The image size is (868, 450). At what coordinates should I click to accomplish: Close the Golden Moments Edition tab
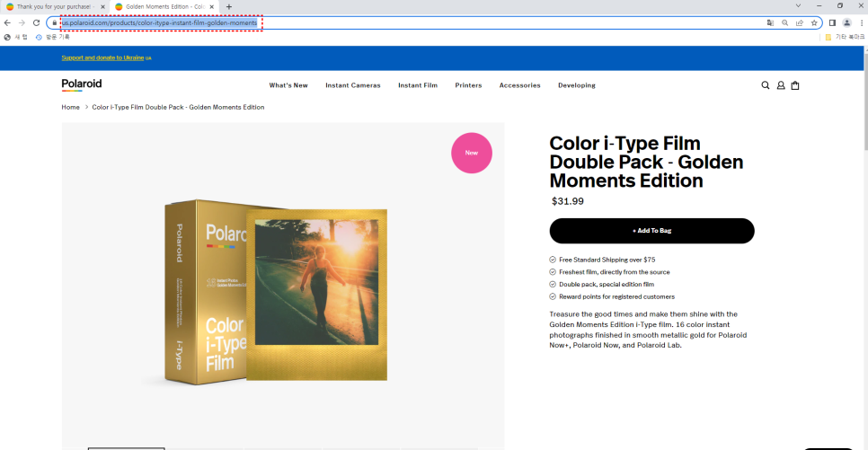pyautogui.click(x=212, y=6)
